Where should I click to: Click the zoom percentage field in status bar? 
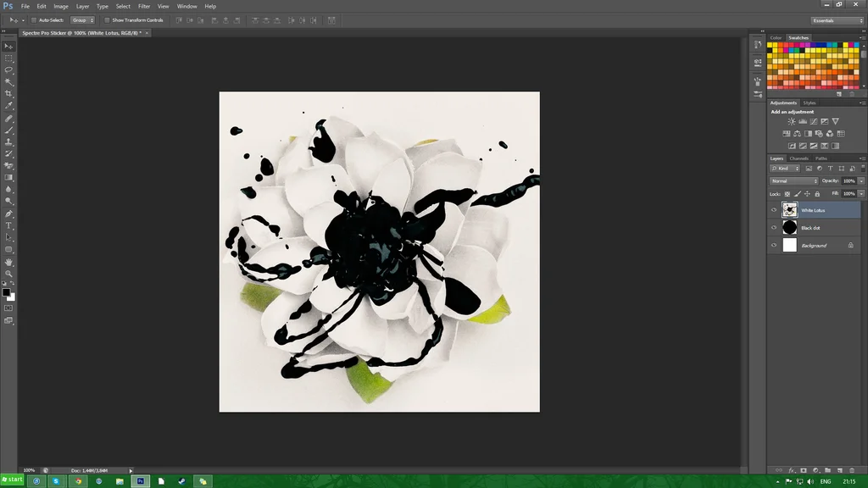click(x=29, y=470)
